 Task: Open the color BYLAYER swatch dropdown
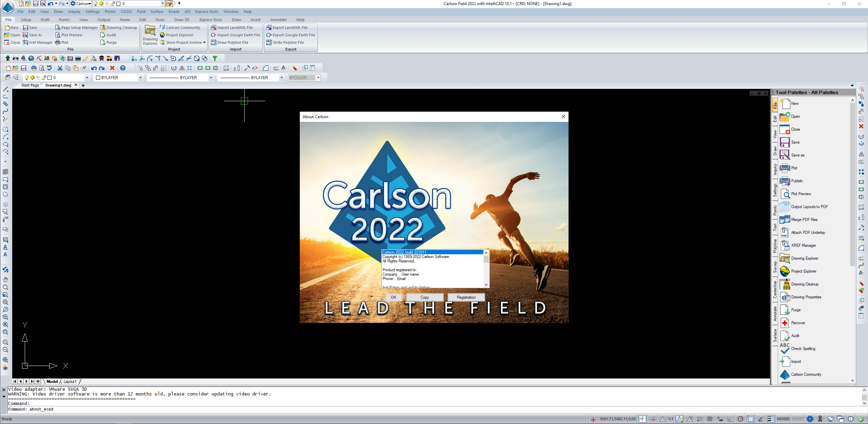[x=140, y=78]
